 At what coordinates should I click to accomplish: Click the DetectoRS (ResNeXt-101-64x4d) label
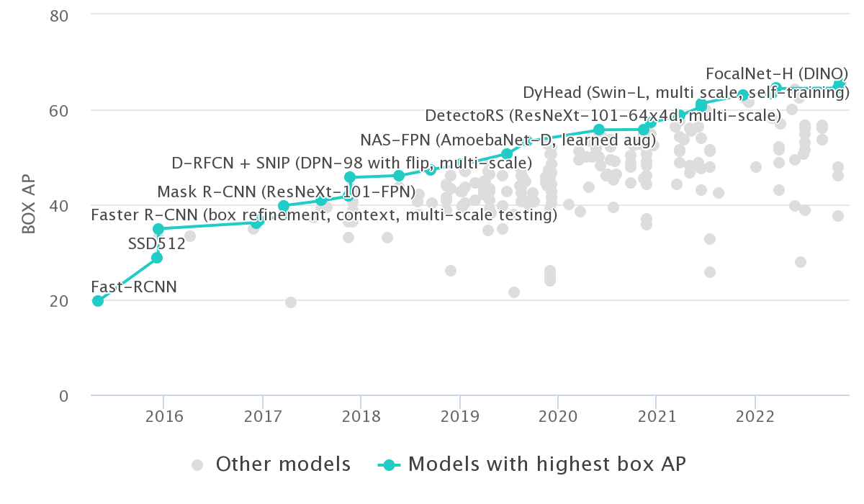tap(603, 116)
